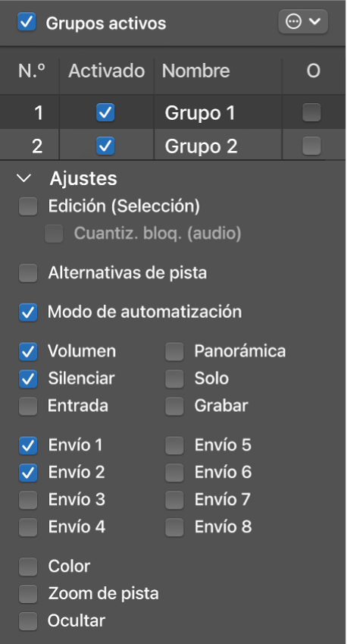Enable Alternativas de pista option
347x644 pixels.
tap(28, 273)
